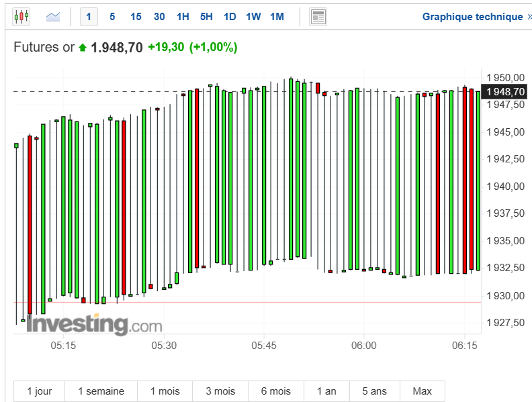Click the 1 950,00 price axis label
Viewport: 532px width, 402px height.
tap(506, 78)
